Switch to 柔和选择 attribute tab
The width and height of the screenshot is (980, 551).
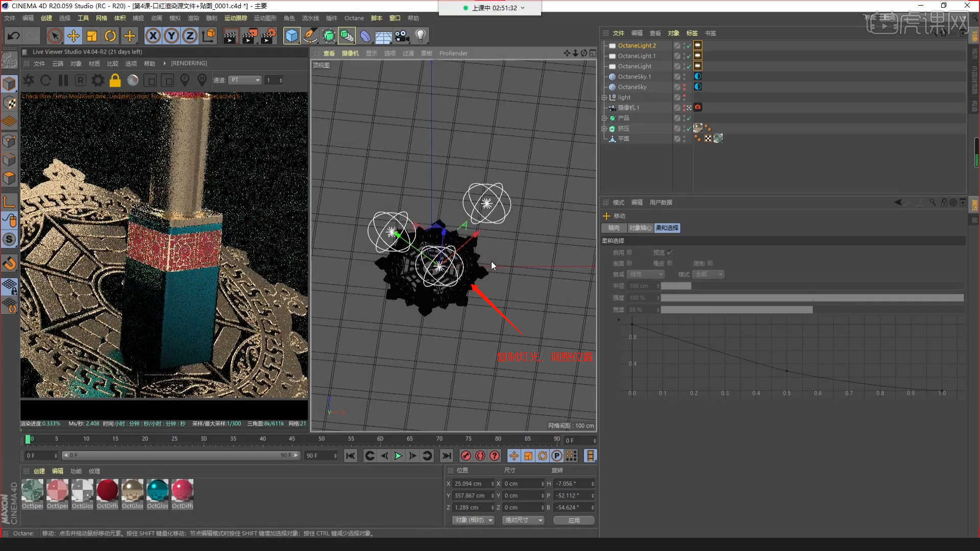[x=667, y=228]
